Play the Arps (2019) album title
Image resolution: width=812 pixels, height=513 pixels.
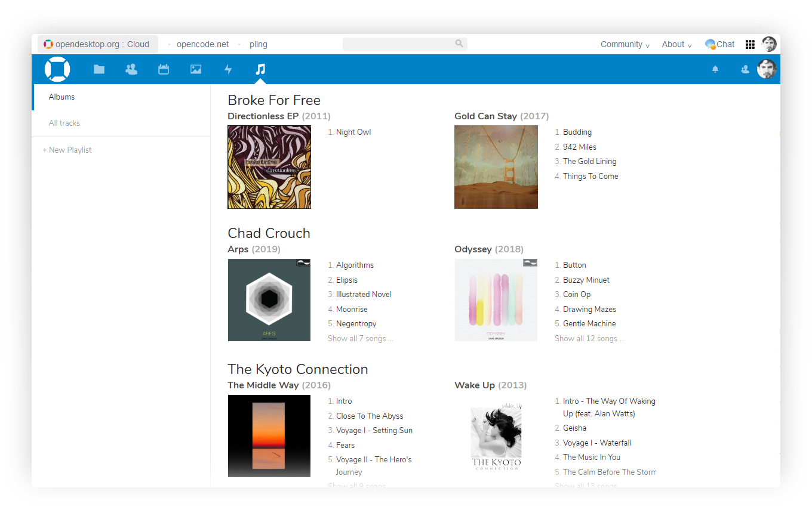[x=254, y=249]
